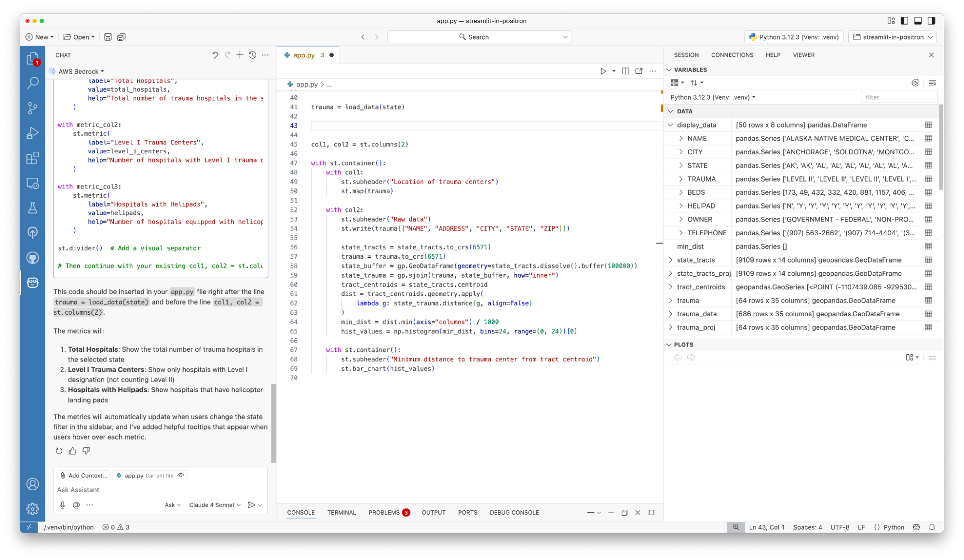Open the Source Control view icon

click(x=32, y=108)
